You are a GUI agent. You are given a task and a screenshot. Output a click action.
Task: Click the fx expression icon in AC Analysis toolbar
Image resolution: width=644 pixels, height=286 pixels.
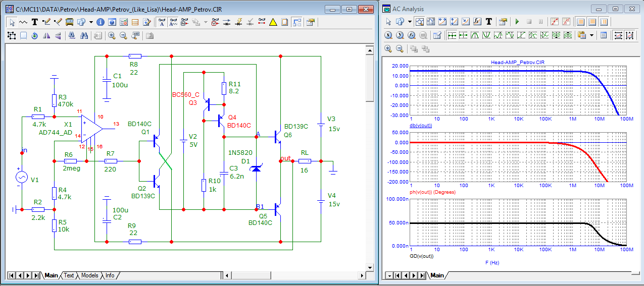tap(477, 22)
